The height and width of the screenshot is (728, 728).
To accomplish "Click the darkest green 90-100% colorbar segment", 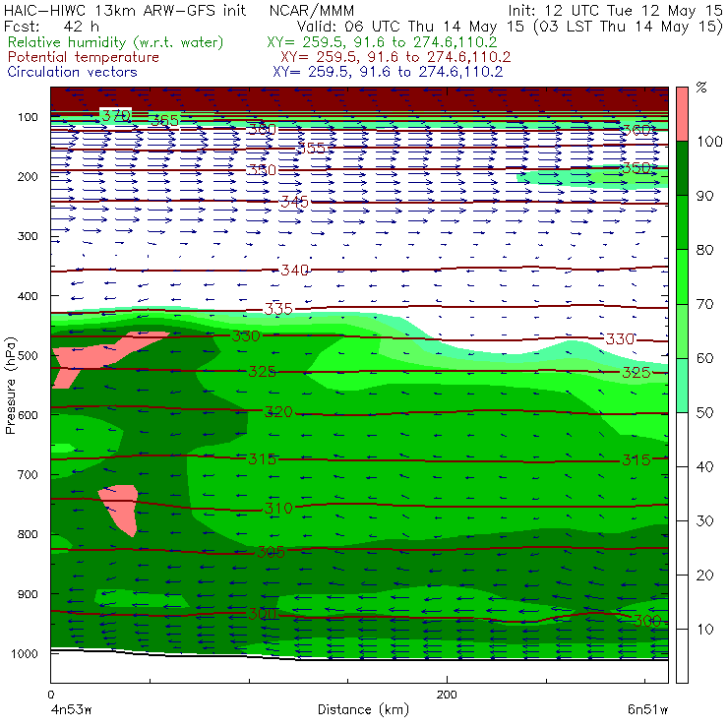I will 682,168.
